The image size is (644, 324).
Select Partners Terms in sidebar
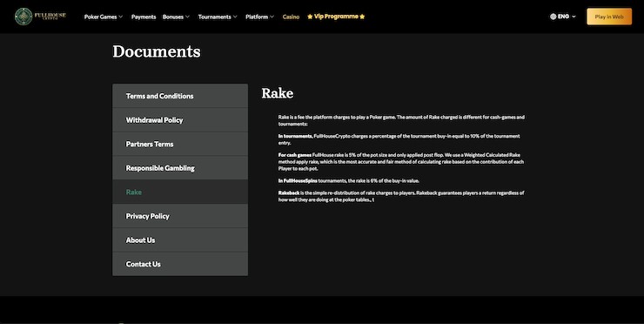(x=180, y=144)
